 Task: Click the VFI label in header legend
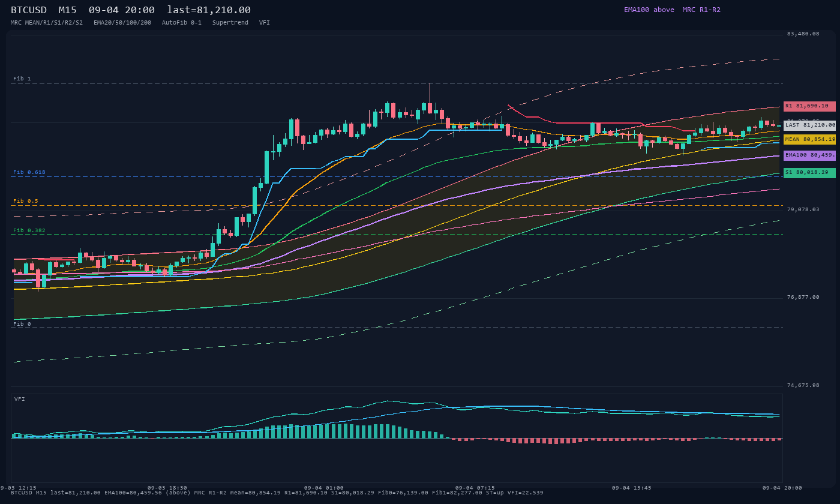pyautogui.click(x=265, y=23)
